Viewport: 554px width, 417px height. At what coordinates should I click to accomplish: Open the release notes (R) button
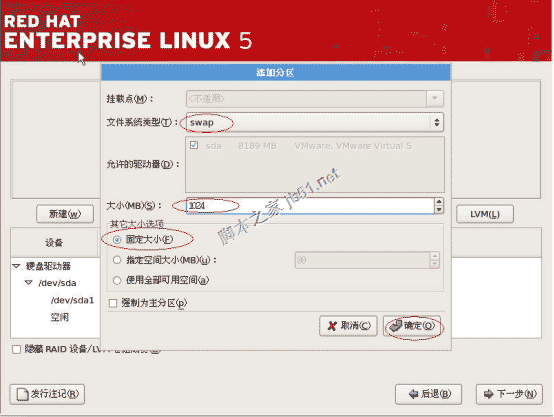tap(47, 394)
